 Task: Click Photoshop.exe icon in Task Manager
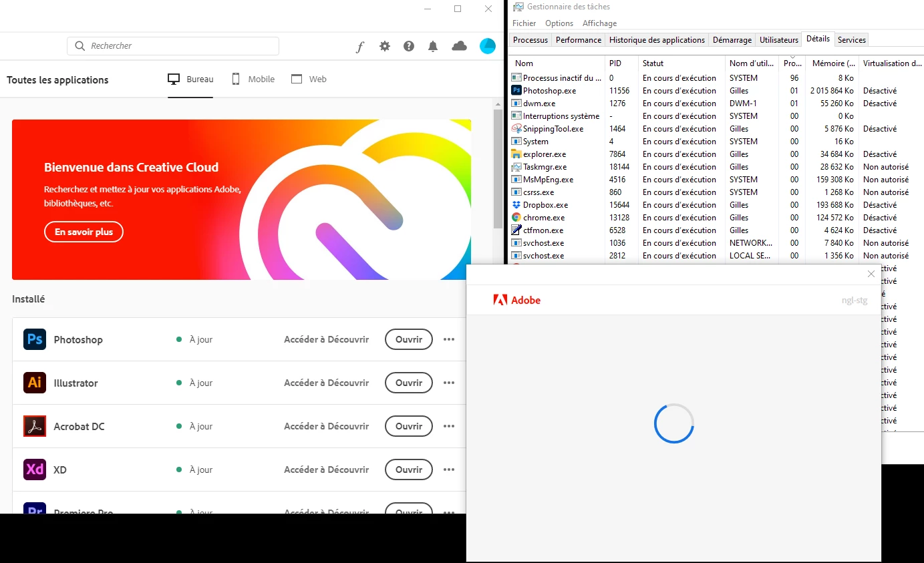[x=516, y=90]
